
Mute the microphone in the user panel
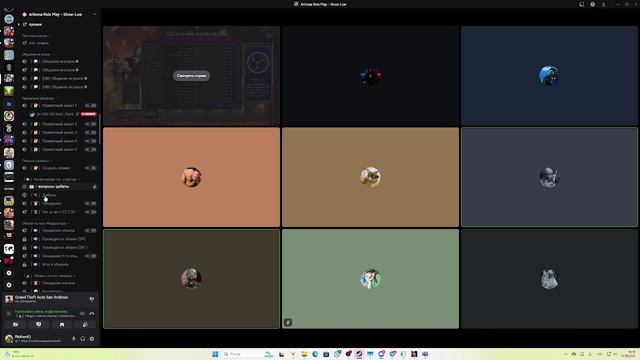pos(73,339)
